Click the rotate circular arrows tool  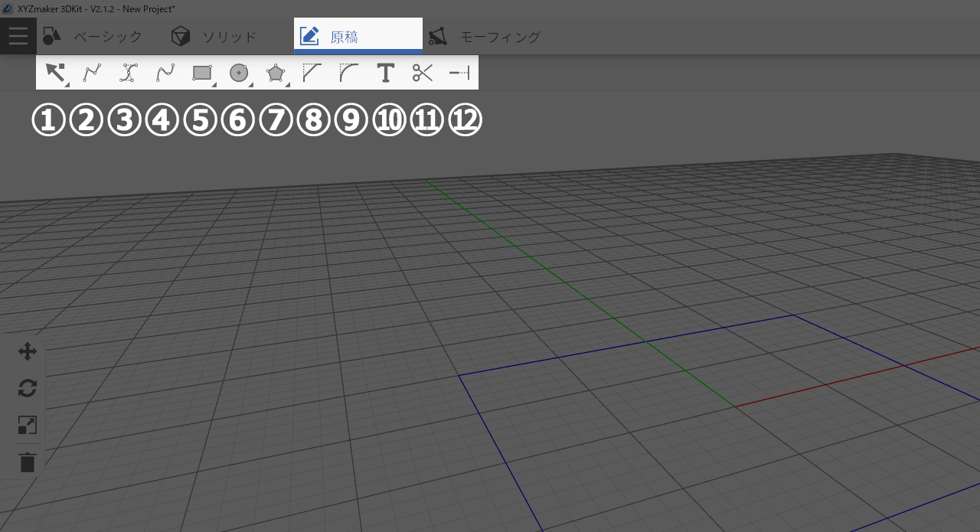(28, 389)
